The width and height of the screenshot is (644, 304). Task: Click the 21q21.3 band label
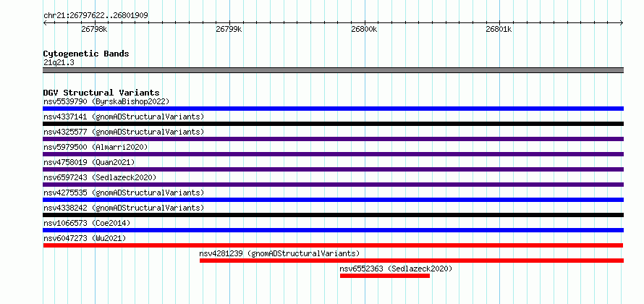click(x=59, y=63)
